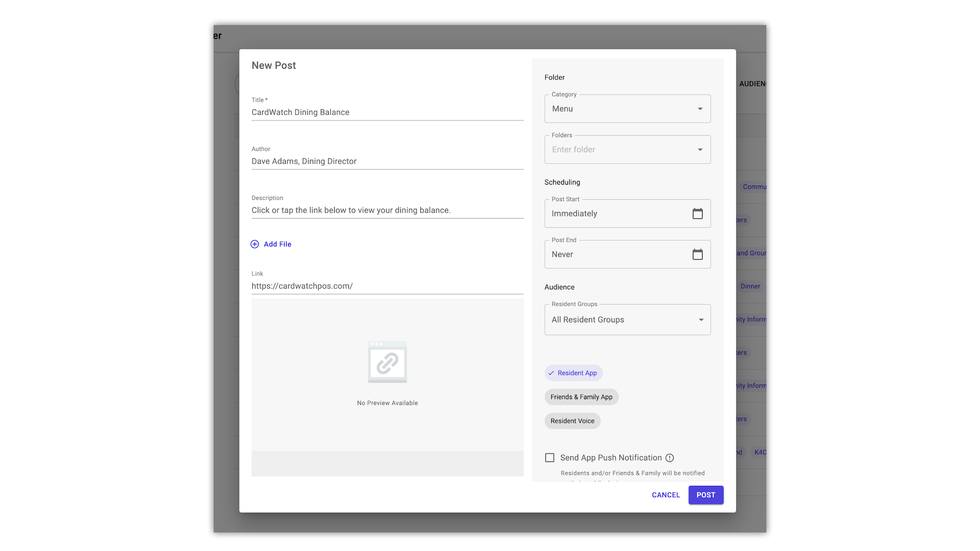Click the Dinner tag in background list
This screenshot has height=551, width=980.
point(750,286)
